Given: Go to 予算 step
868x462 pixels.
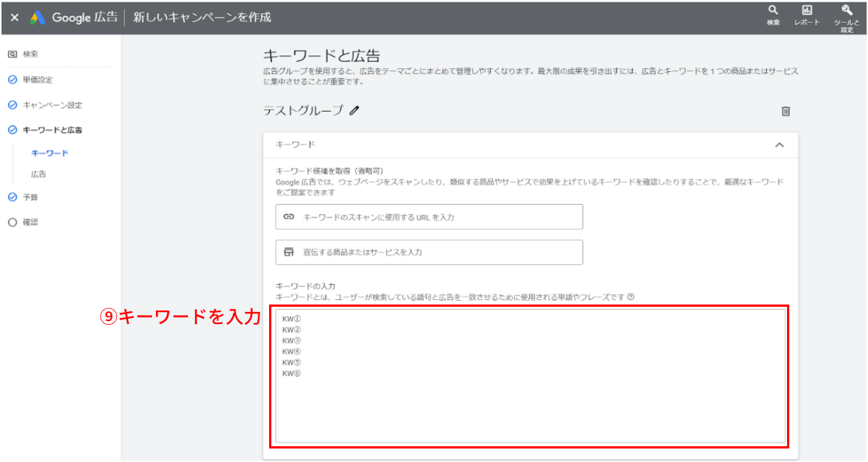Looking at the screenshot, I should coord(31,197).
